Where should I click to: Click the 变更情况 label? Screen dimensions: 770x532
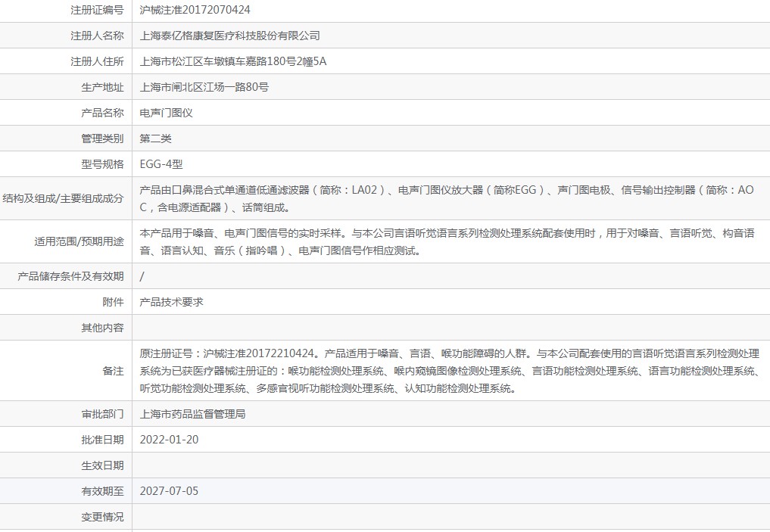coord(103,518)
